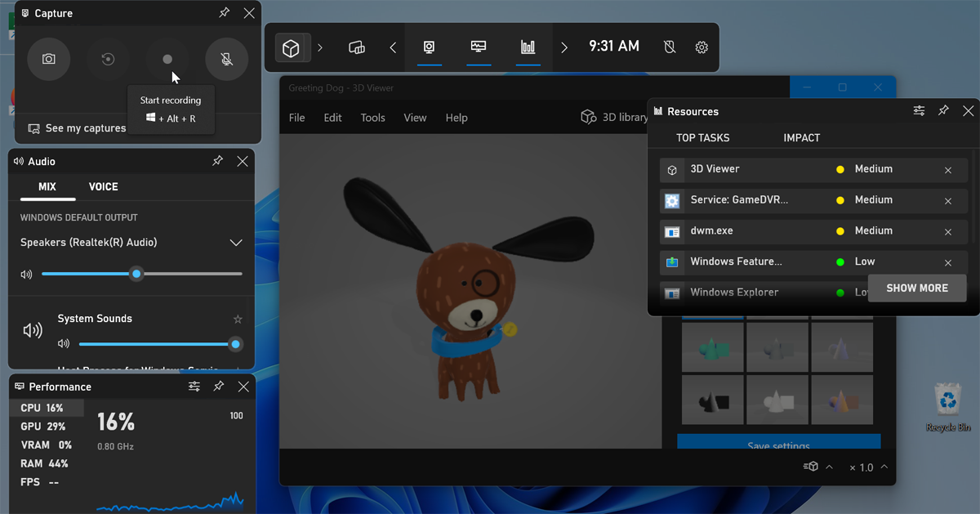
Task: Toggle the Audio widget from Game Bar
Action: 356,47
